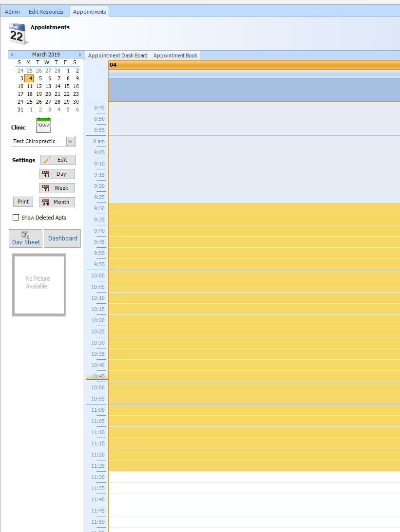Click the 10:30 time label
The width and height of the screenshot is (400, 532).
(x=98, y=343)
